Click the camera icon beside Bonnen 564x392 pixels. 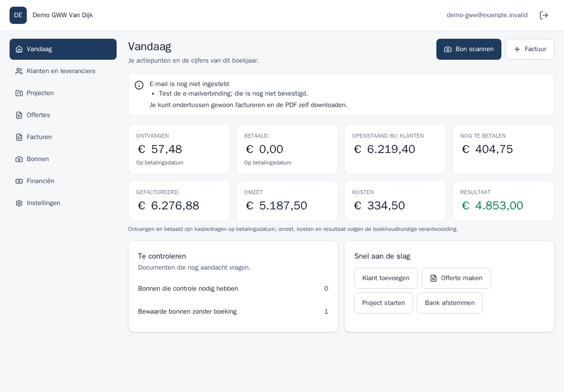(19, 159)
